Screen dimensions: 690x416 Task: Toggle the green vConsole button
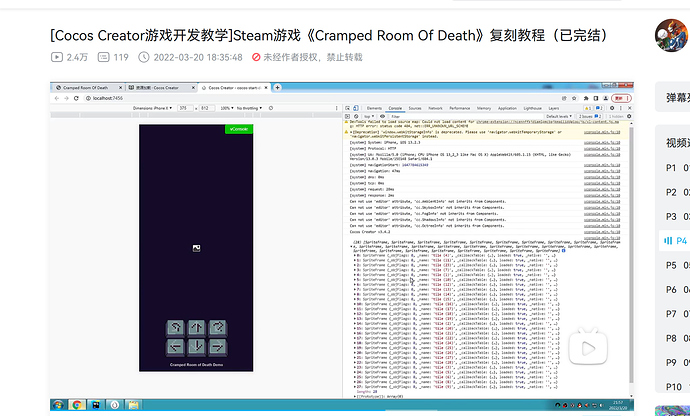pyautogui.click(x=239, y=129)
